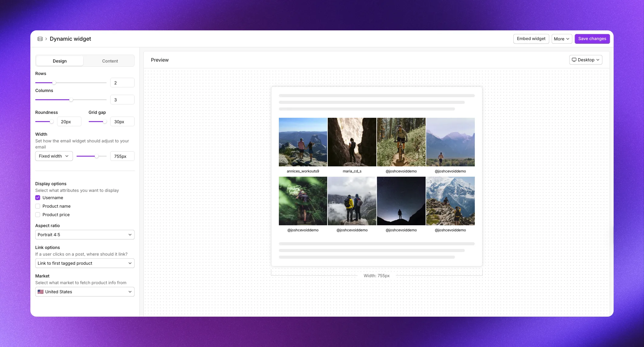Click the monitor icon in Desktop selector
Viewport: 644px width, 347px height.
tap(574, 60)
